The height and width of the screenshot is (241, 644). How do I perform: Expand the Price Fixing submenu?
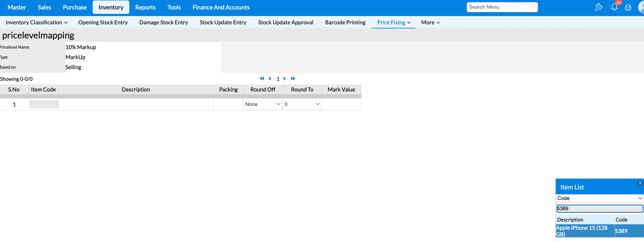(394, 23)
